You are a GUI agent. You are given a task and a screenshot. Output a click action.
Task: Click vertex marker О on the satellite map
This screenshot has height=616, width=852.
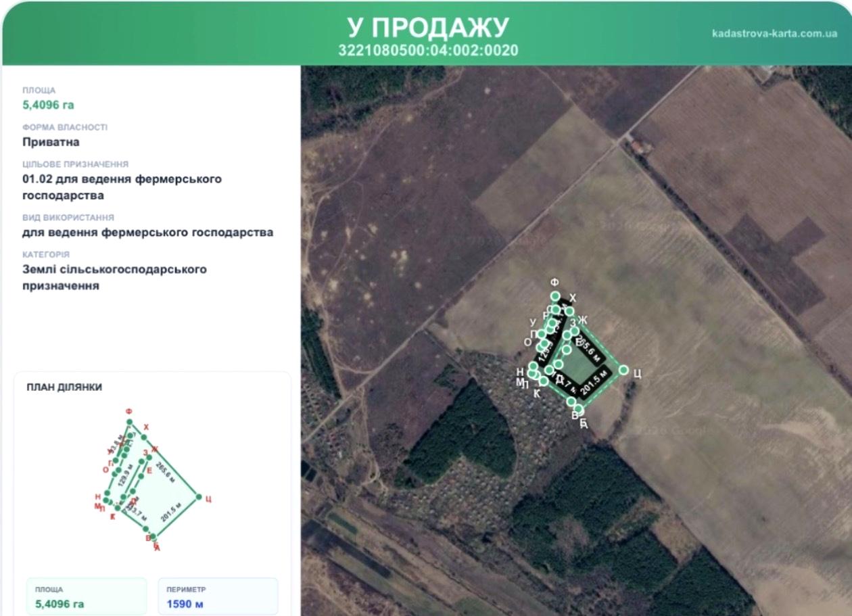(x=541, y=348)
